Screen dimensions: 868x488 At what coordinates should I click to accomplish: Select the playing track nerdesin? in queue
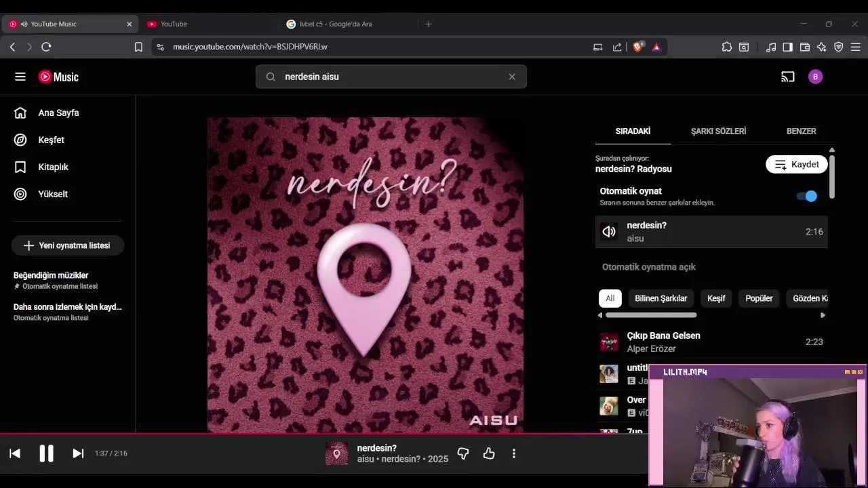point(711,232)
